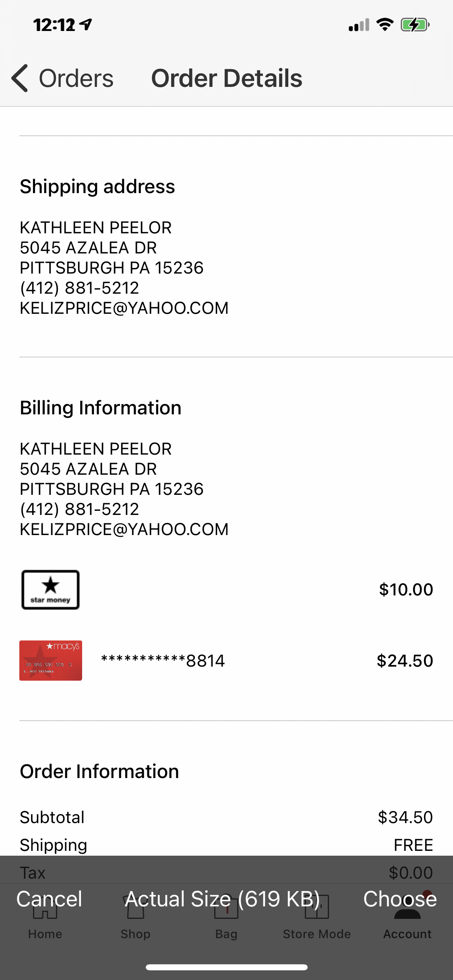This screenshot has height=980, width=453.
Task: Click the star money icon
Action: point(50,589)
